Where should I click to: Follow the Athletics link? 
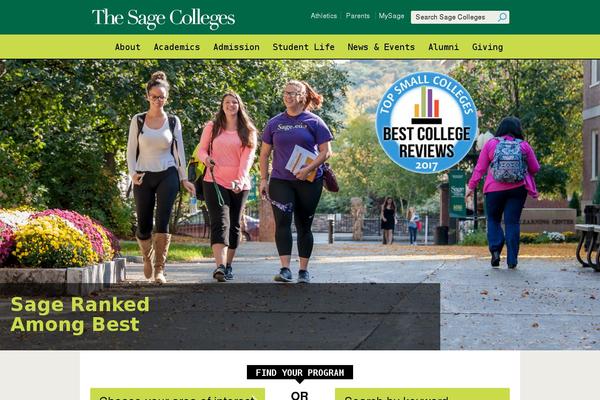[324, 16]
